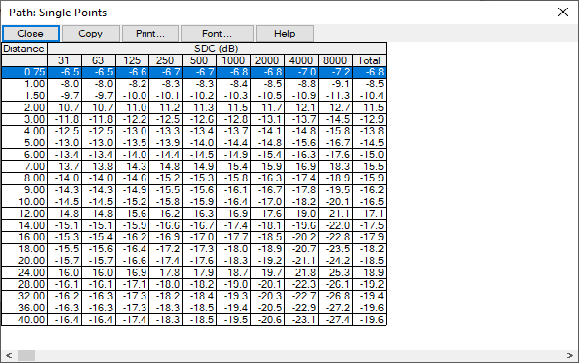Select the 20.00 distance row
Screen dimensions: 579x363
tap(194, 261)
